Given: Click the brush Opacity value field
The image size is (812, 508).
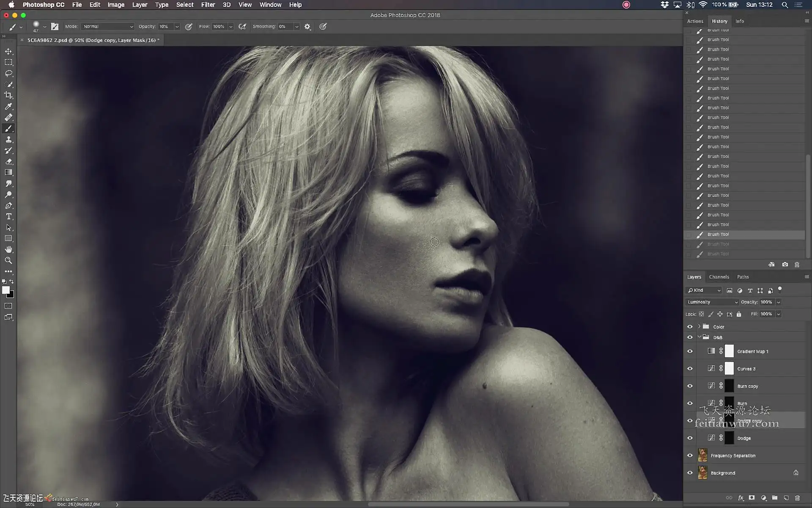Looking at the screenshot, I should point(165,26).
